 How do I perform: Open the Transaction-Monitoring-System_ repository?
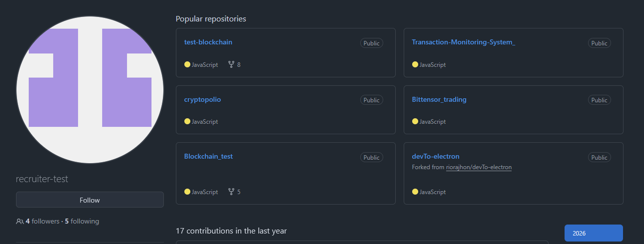463,42
